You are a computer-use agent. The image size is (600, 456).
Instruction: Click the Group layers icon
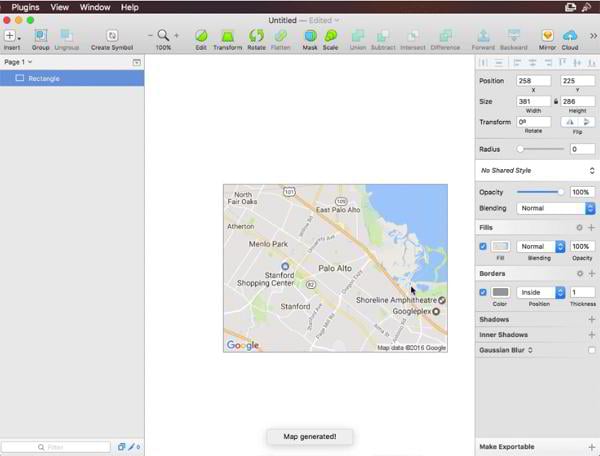point(41,35)
